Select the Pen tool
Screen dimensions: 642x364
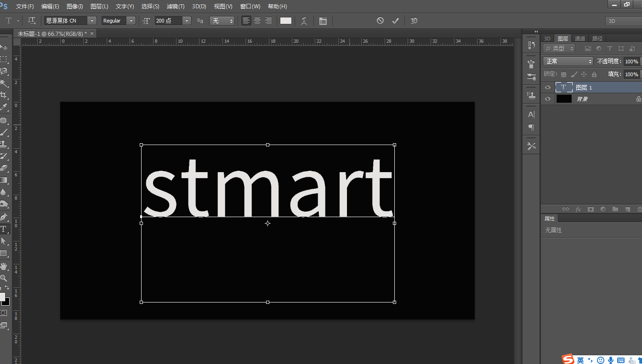4,217
